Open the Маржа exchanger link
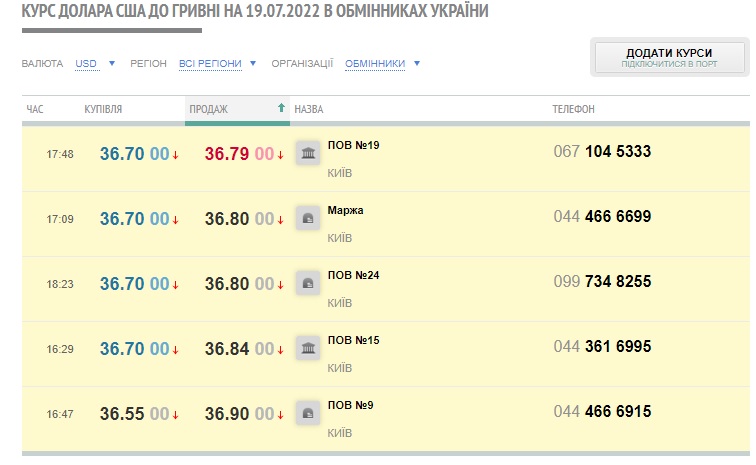Viewport: 756px width, 465px height. pyautogui.click(x=345, y=210)
